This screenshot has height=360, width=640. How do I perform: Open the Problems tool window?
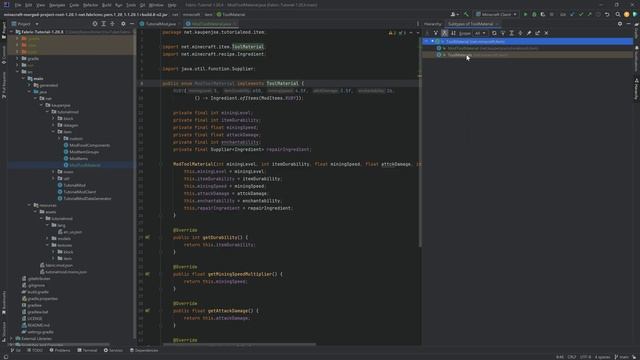pyautogui.click(x=60, y=350)
